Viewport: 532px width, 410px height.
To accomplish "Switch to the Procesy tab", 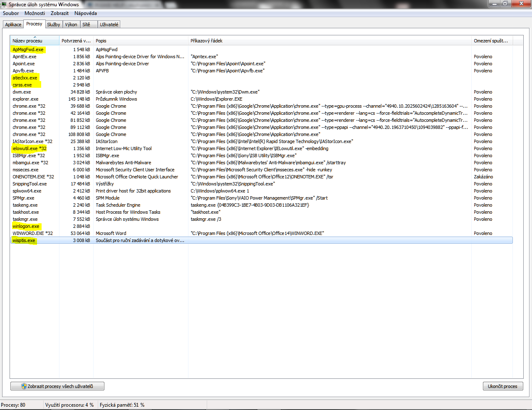I will coord(34,24).
